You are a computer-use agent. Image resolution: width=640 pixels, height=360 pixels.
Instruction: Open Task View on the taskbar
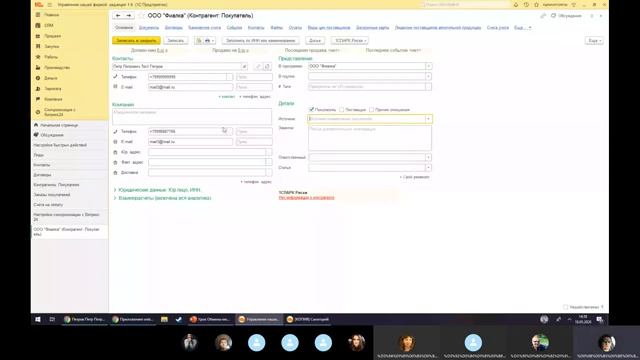pyautogui.click(x=52, y=320)
